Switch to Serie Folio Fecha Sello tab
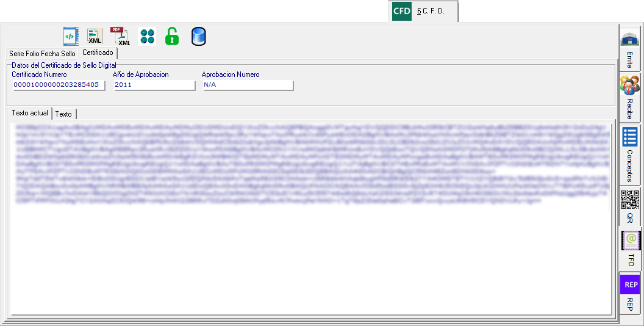 click(x=42, y=54)
